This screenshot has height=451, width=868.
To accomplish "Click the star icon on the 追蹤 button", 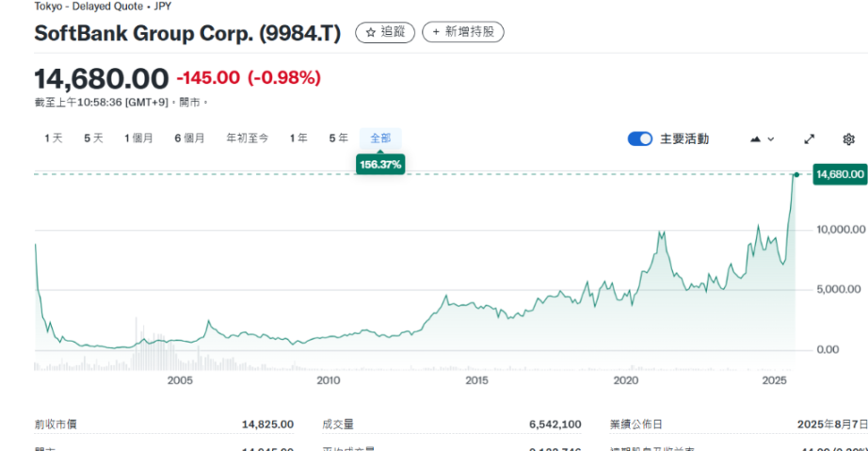I will click(370, 32).
